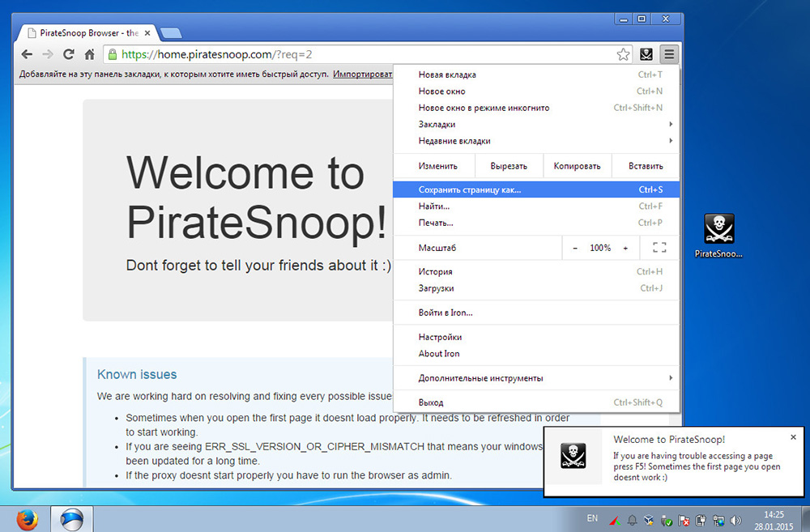Click the VirtualBox cube tray icon

point(649,521)
